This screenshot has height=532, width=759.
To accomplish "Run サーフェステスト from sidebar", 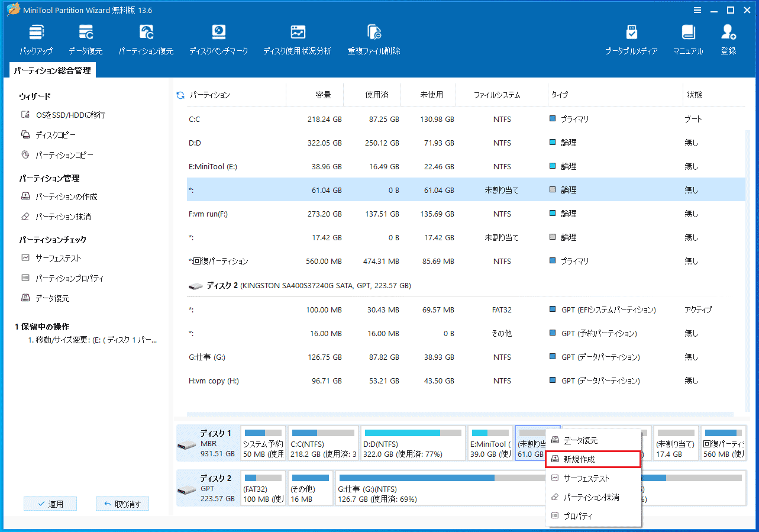I will coord(51,258).
